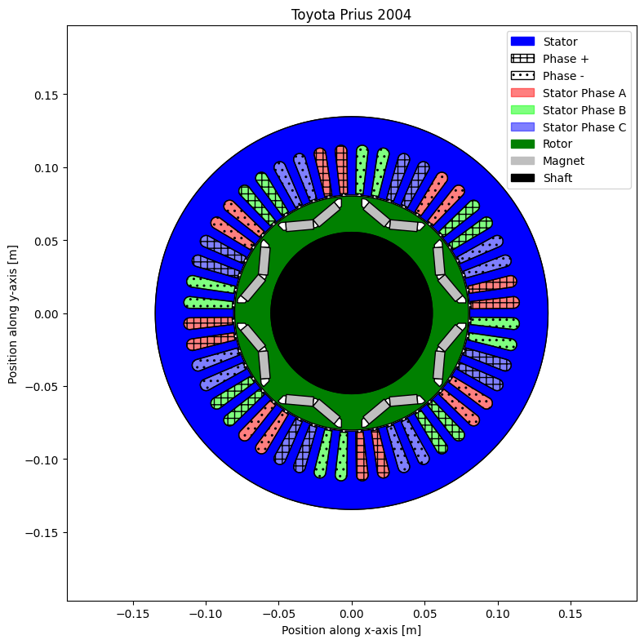This screenshot has width=644, height=644.
Task: Click the y-axis tick label −0.05
Action: point(42,387)
